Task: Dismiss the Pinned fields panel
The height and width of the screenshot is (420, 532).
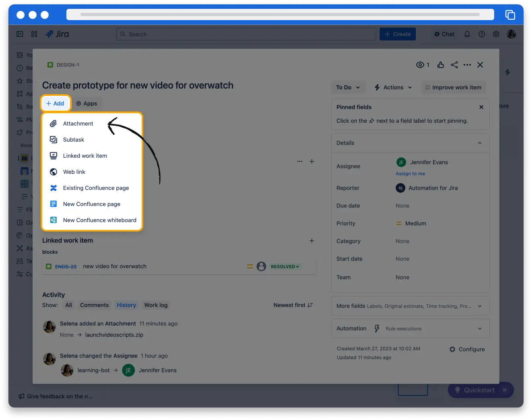Action: pyautogui.click(x=481, y=107)
